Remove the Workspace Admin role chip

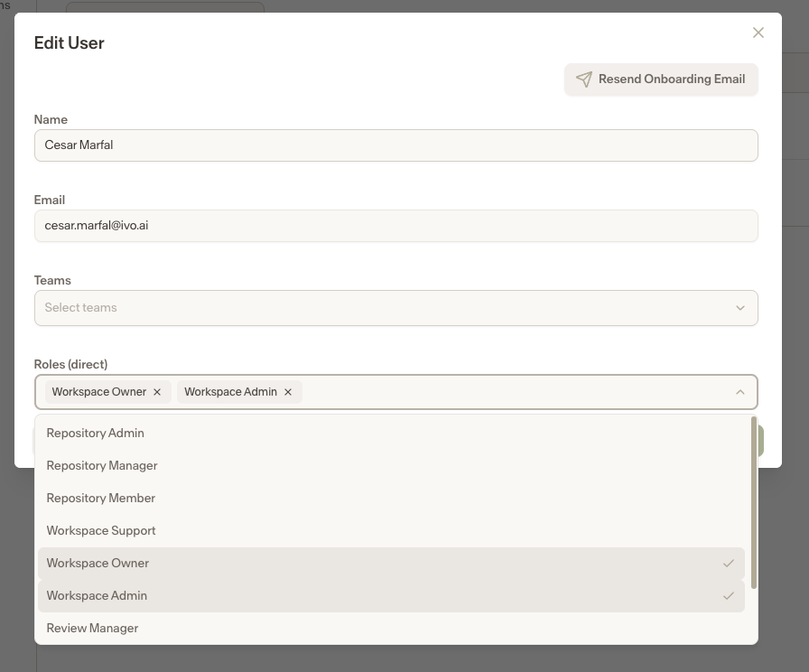(288, 392)
